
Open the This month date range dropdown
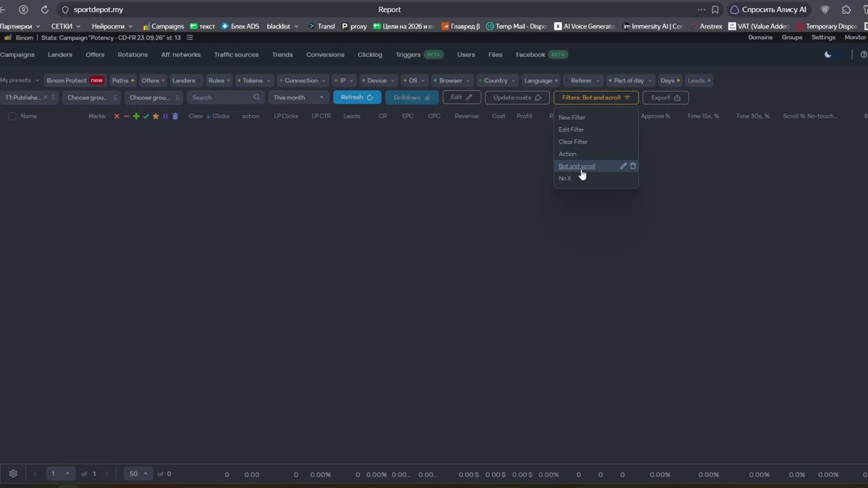[x=298, y=98]
